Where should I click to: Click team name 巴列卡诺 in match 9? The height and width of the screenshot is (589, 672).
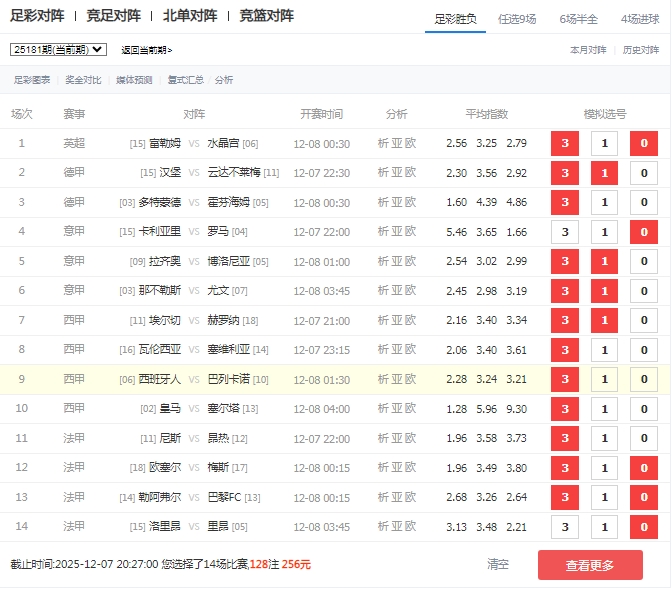(228, 379)
